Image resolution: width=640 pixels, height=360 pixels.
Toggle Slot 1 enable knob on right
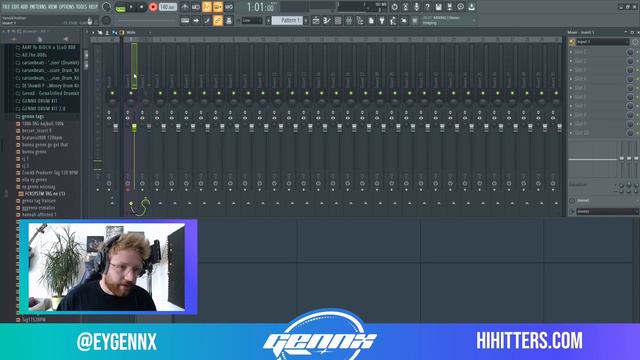630,52
